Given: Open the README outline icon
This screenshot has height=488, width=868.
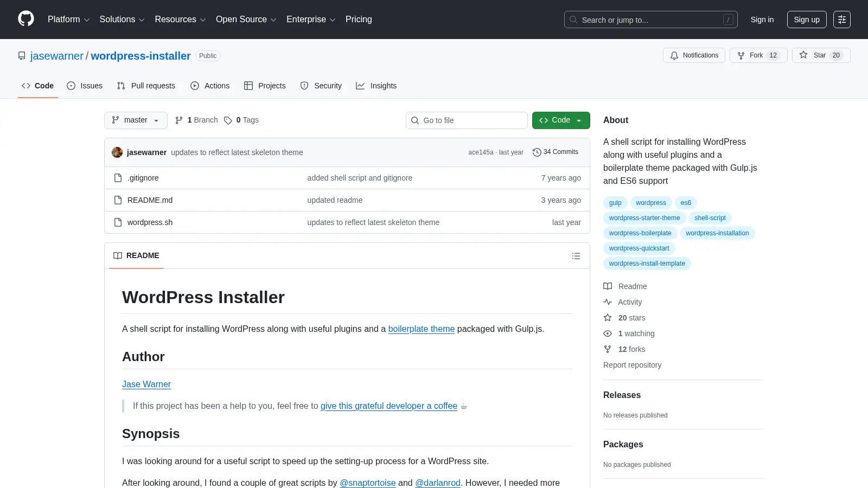Looking at the screenshot, I should (576, 256).
